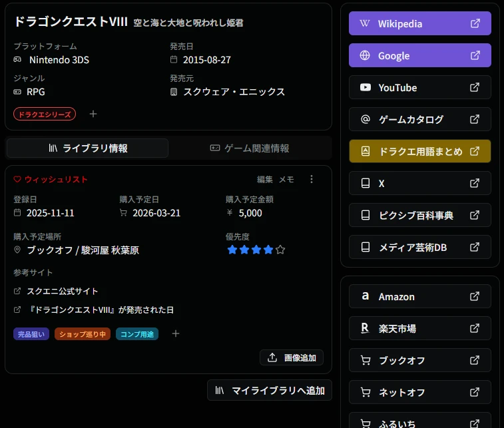Click the location ブックオフ / 駿河屋 秋葉原
The image size is (504, 428).
(83, 250)
